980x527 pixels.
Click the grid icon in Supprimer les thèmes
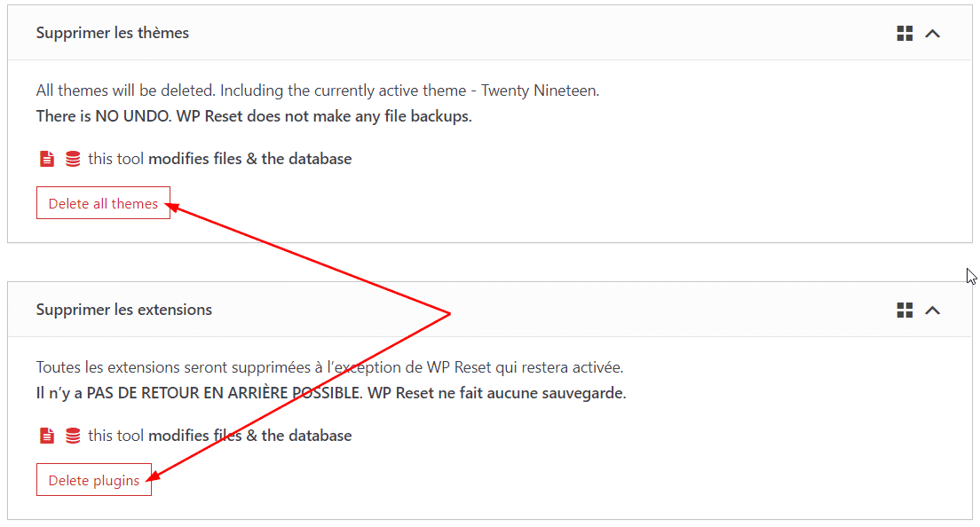point(905,34)
